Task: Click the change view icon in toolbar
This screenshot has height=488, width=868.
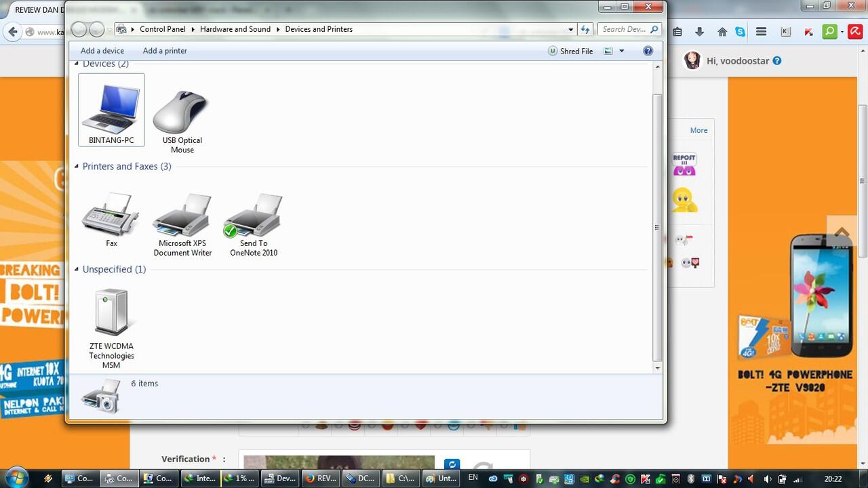Action: point(608,51)
